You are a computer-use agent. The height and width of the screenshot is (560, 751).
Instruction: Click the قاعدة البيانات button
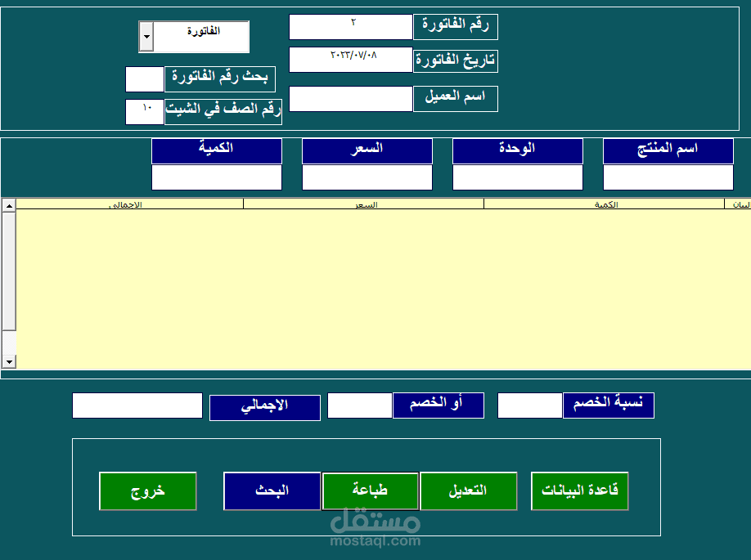click(x=579, y=491)
